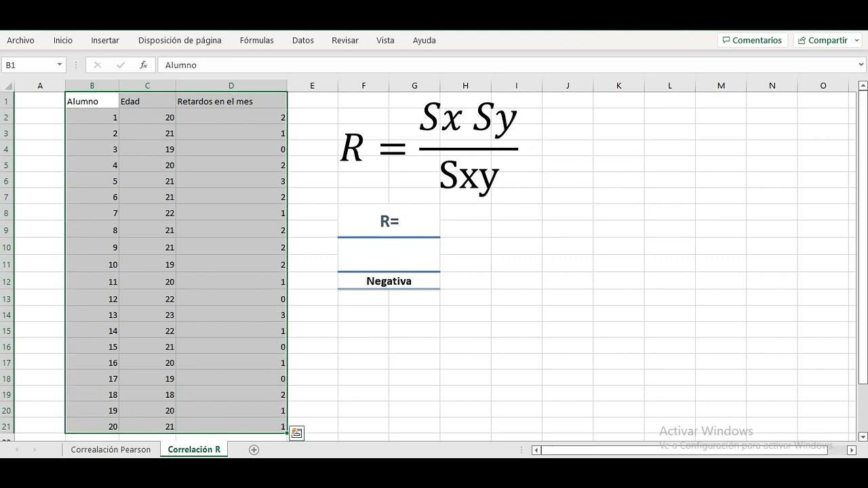This screenshot has height=488, width=868.
Task: Expand the Name Box dropdown
Action: point(60,65)
